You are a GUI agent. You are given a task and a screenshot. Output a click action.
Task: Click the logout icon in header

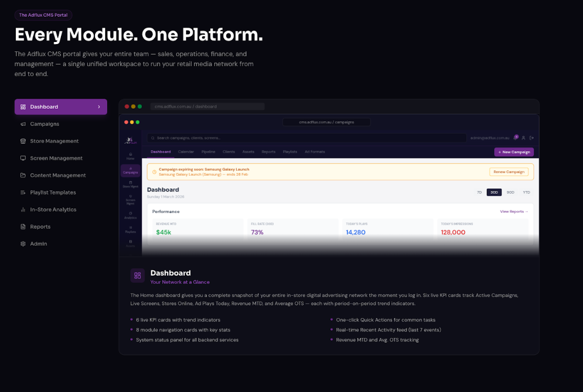click(x=532, y=138)
